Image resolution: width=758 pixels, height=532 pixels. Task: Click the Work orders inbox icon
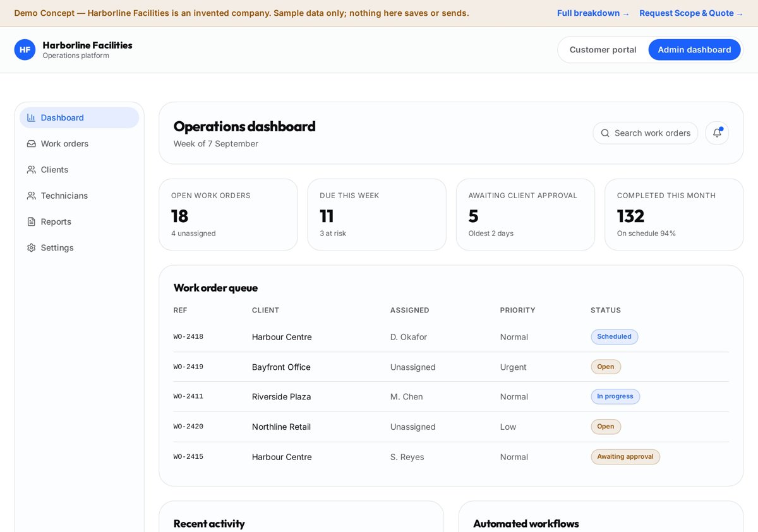point(31,144)
